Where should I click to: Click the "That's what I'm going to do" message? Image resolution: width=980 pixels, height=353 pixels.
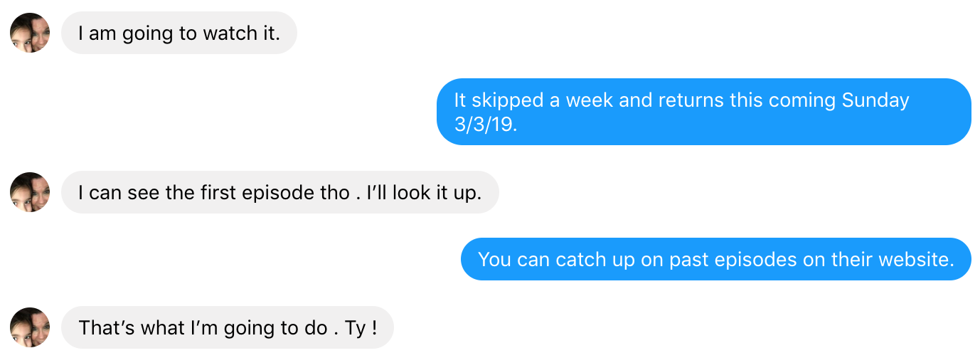point(227,328)
